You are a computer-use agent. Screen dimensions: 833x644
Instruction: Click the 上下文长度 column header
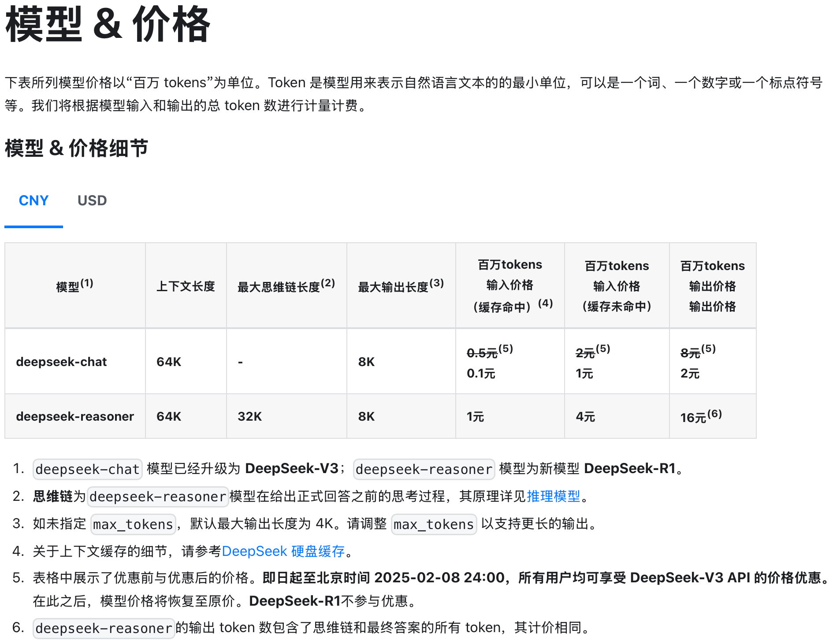[x=186, y=286]
